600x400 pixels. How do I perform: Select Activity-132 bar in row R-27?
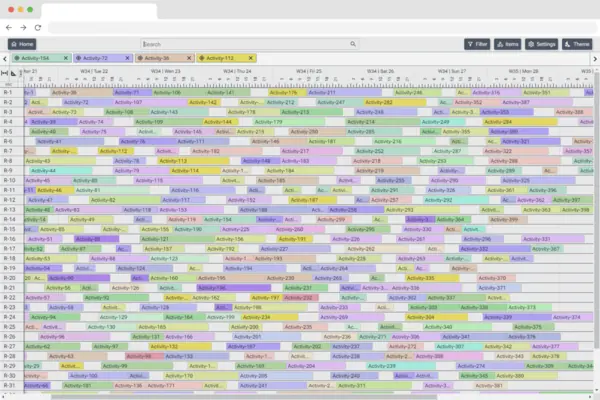coord(180,346)
